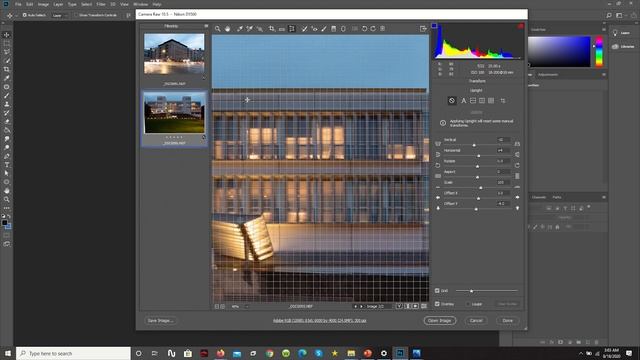This screenshot has height=360, width=640.
Task: Select the Adjustment Brush in Camera Raw
Action: click(324, 29)
